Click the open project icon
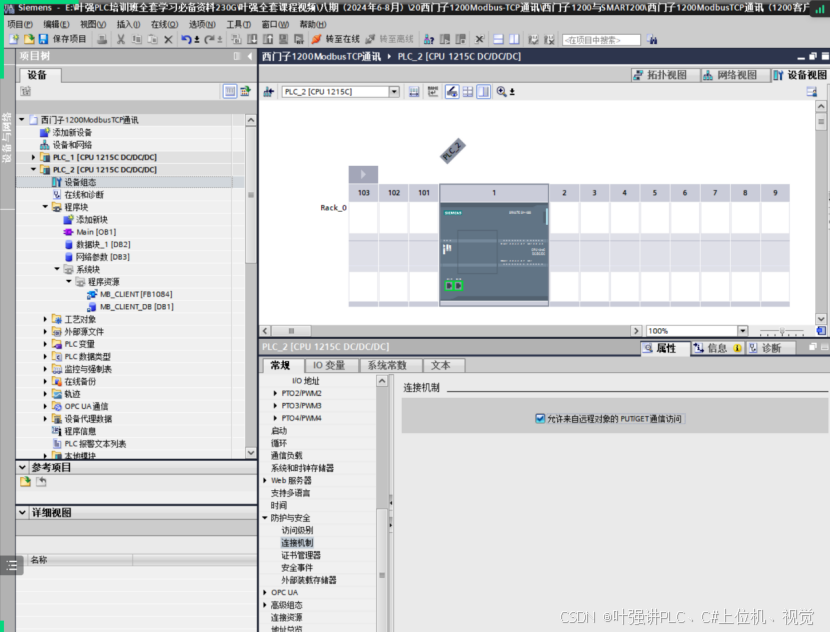 pyautogui.click(x=29, y=39)
